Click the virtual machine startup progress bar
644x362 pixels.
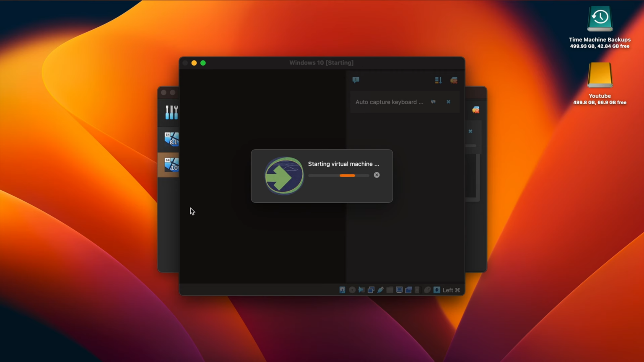click(338, 176)
